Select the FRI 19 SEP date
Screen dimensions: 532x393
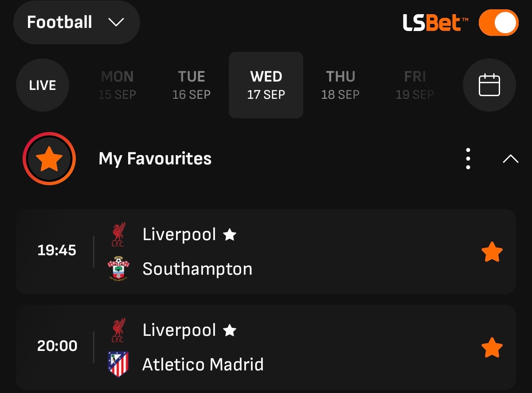pyautogui.click(x=415, y=85)
